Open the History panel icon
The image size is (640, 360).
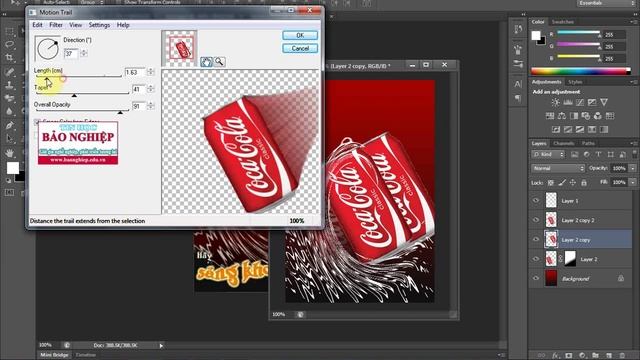pos(518,29)
